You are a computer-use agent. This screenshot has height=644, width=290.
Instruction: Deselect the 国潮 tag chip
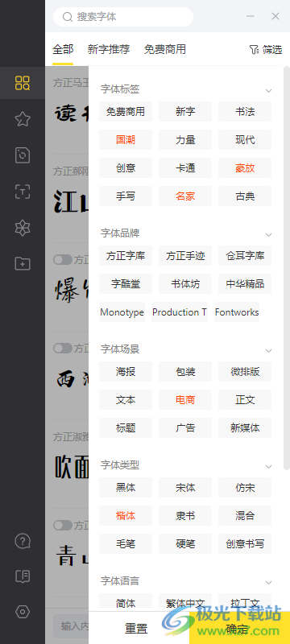click(x=126, y=139)
